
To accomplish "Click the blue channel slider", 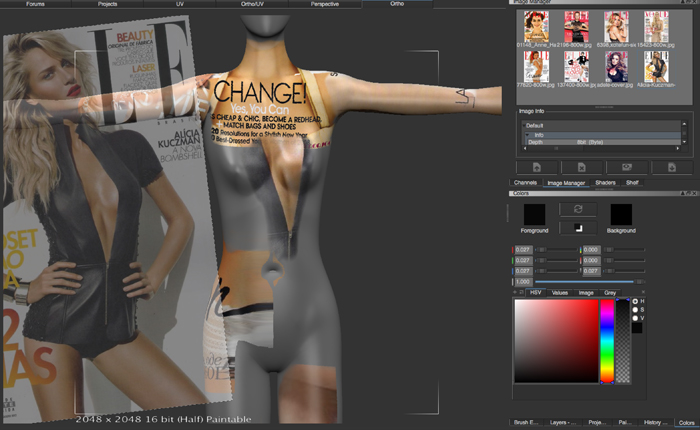I will (556, 271).
